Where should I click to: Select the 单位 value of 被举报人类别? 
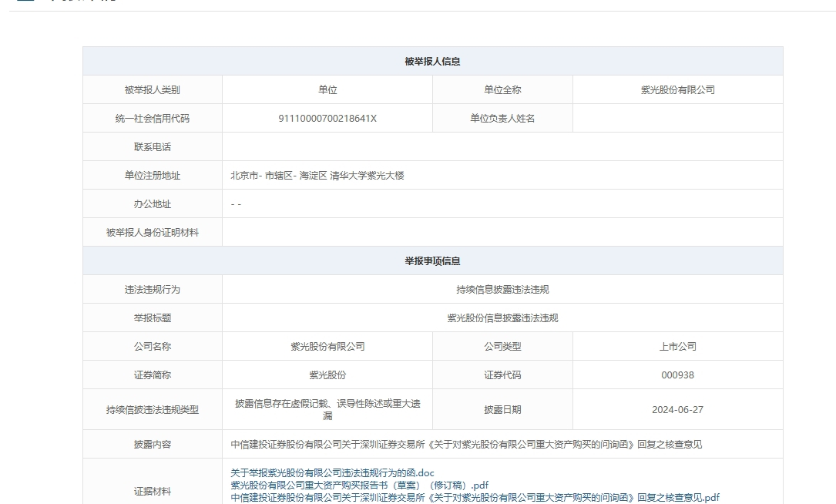click(327, 90)
